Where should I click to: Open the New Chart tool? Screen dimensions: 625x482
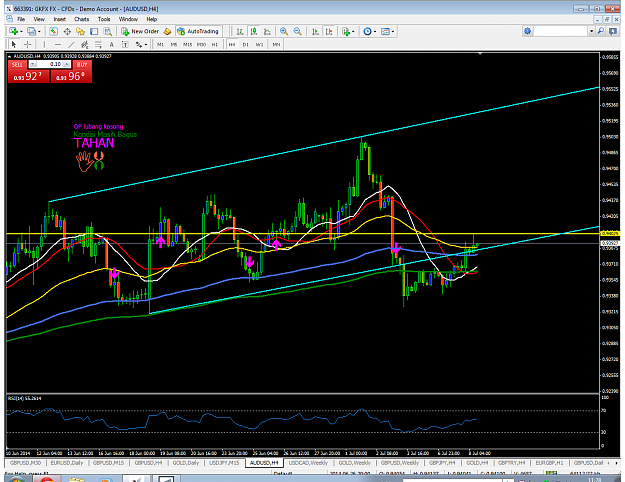[13, 31]
